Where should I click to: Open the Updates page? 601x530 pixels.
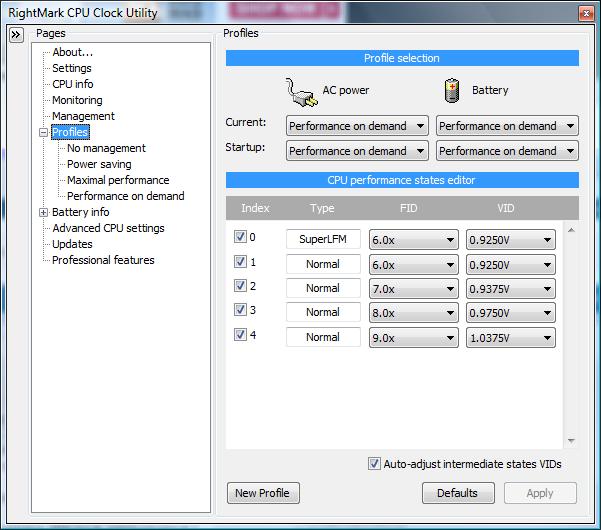[72, 244]
